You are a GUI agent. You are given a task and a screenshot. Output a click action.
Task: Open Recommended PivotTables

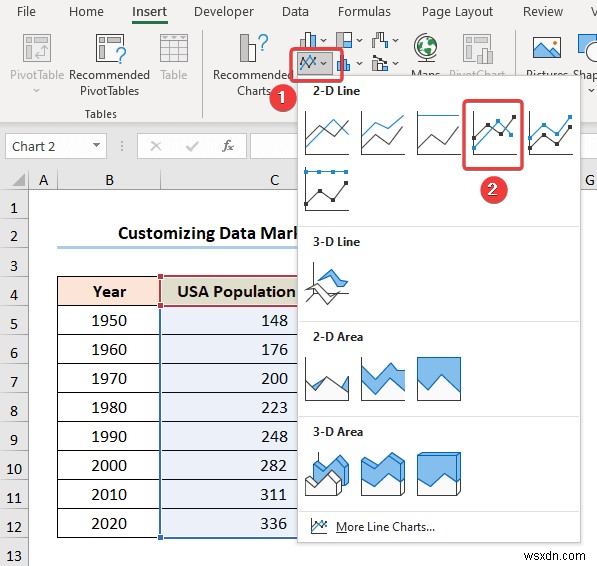pyautogui.click(x=109, y=65)
